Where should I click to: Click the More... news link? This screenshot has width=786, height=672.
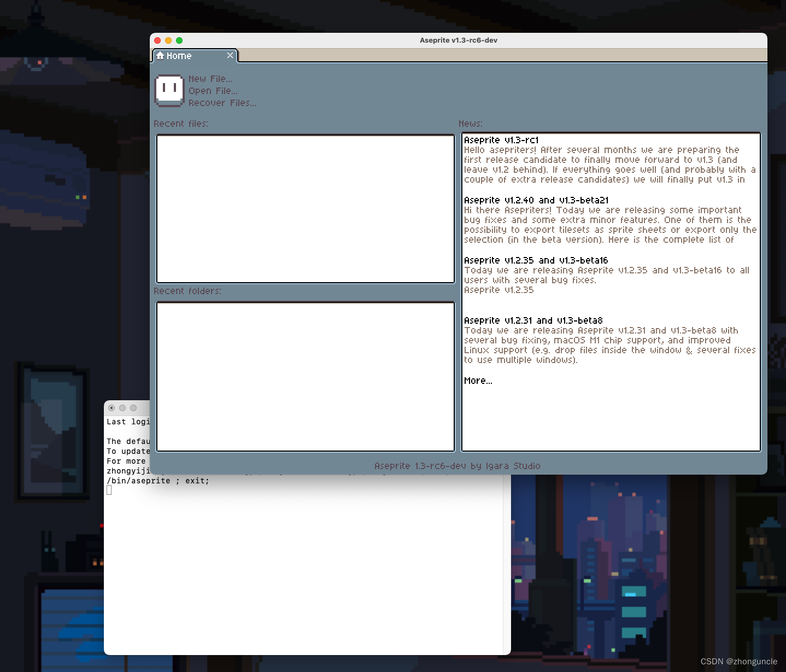coord(478,381)
